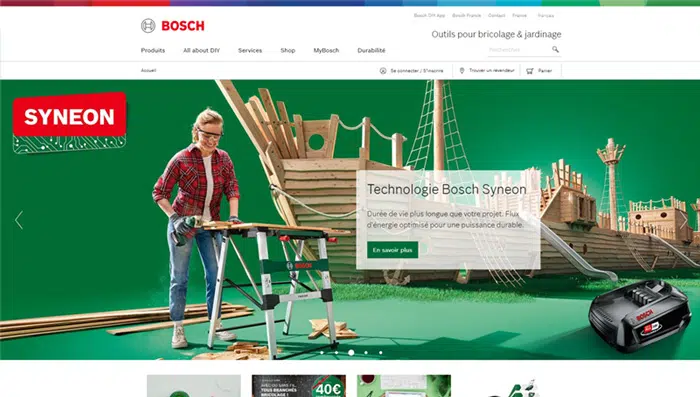Open the Services menu
The height and width of the screenshot is (397, 700).
(x=250, y=50)
